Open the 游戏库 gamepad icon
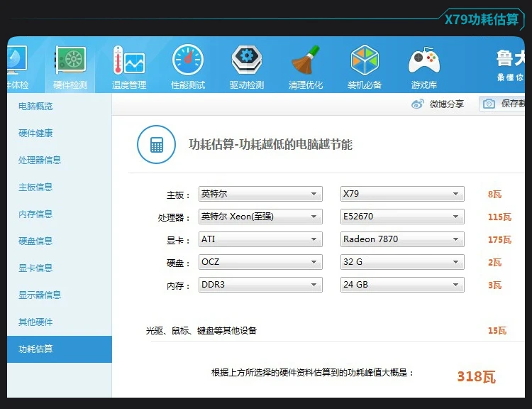Image resolution: width=532 pixels, height=409 pixels. (x=424, y=60)
